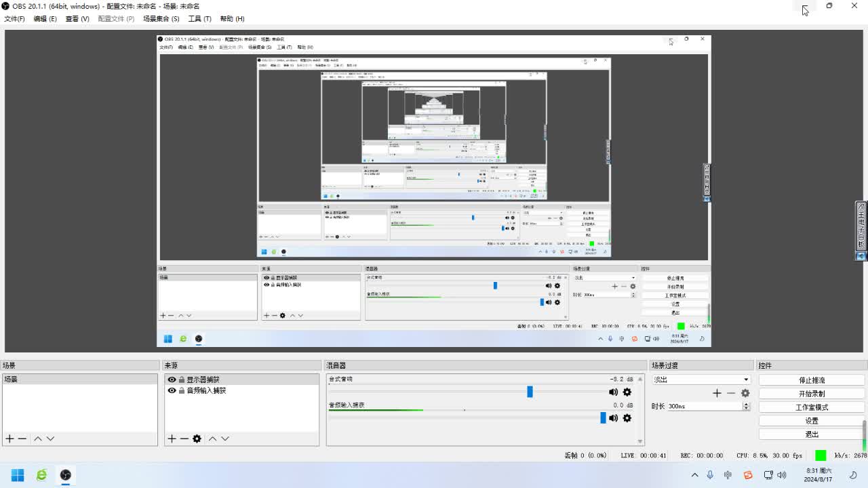Open the 音频输入捕获 mixer settings gear
Viewport: 868px width, 488px height.
(x=627, y=418)
